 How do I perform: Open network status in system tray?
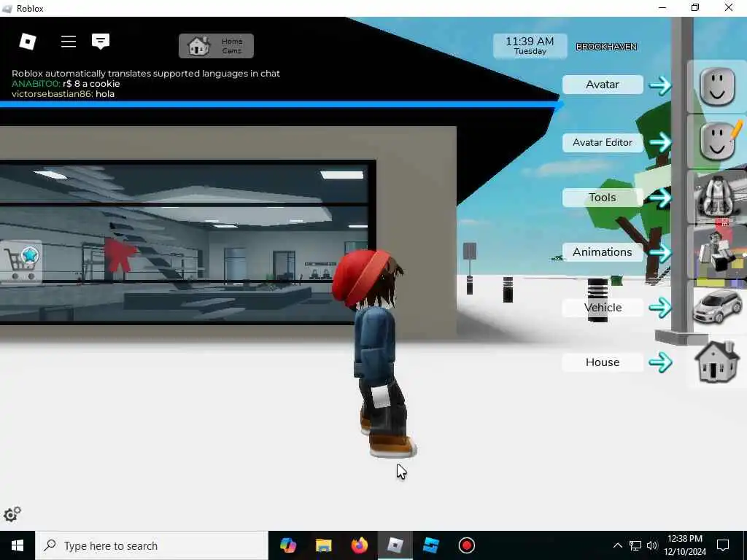point(635,545)
